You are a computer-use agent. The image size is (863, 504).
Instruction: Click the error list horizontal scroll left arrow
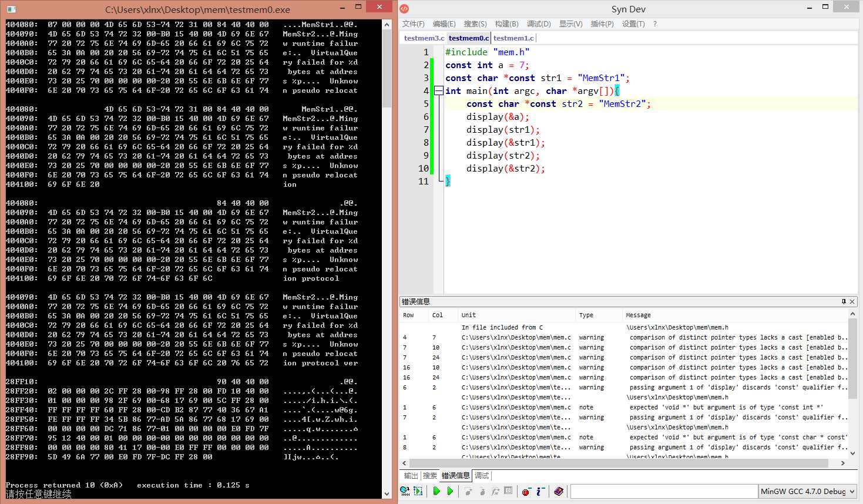point(405,463)
